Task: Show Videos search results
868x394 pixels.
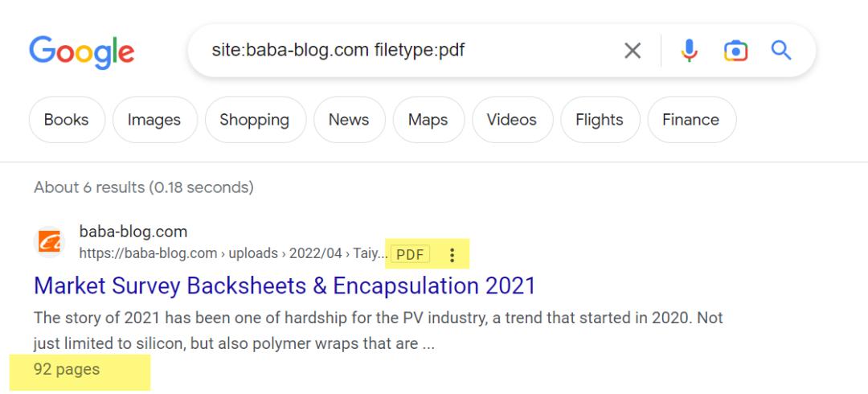Action: 511,120
